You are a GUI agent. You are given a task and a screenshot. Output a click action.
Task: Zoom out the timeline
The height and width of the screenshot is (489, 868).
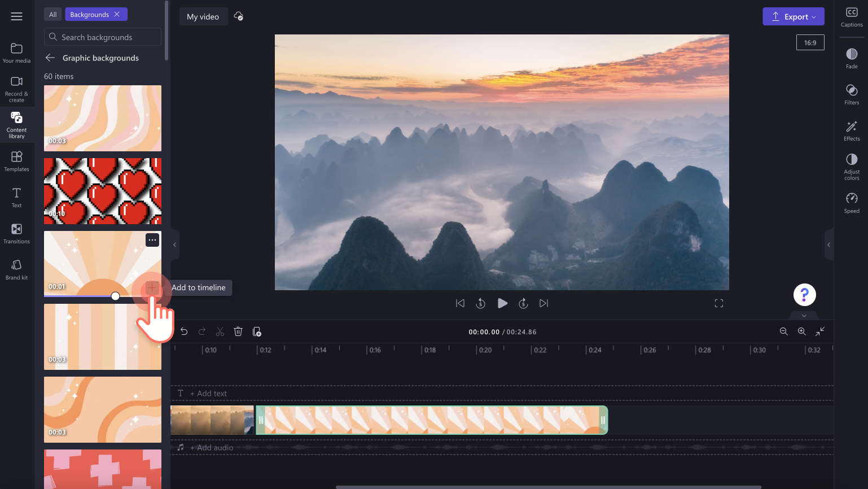[x=783, y=331]
